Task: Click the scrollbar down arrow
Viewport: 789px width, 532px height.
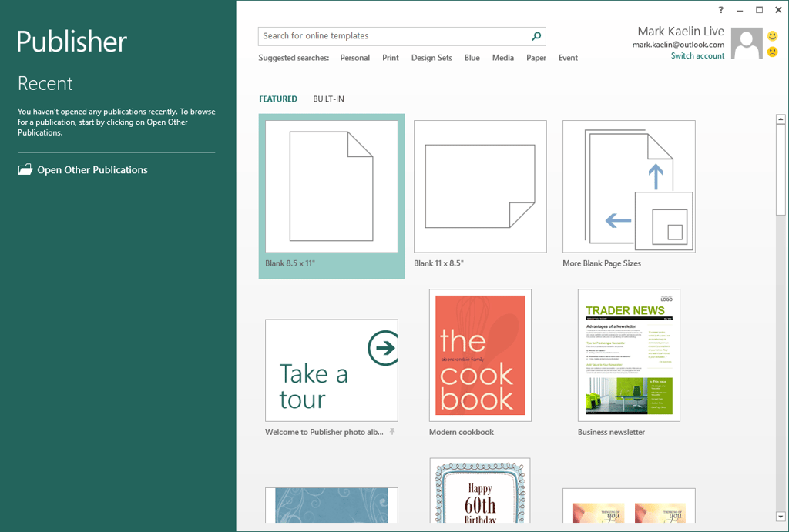Action: [781, 517]
